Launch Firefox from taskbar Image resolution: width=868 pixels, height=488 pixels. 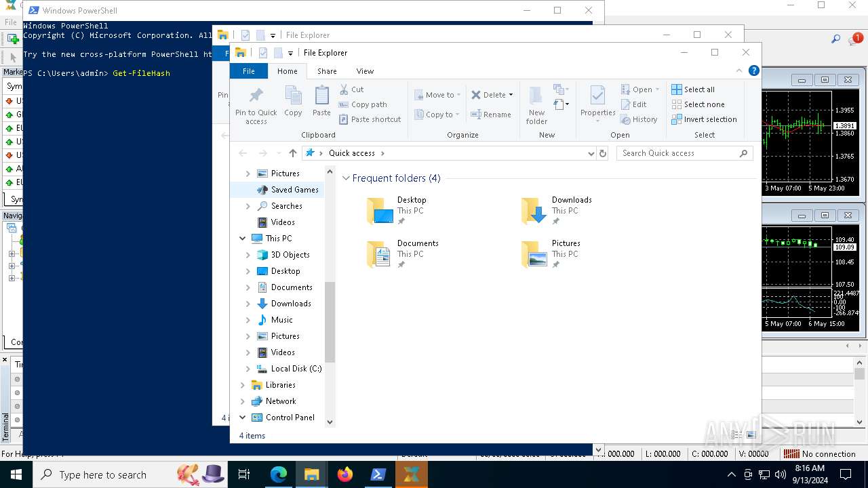click(x=345, y=474)
